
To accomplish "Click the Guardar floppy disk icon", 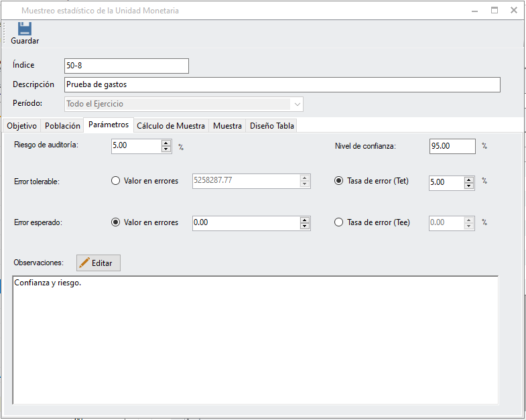I will click(25, 29).
